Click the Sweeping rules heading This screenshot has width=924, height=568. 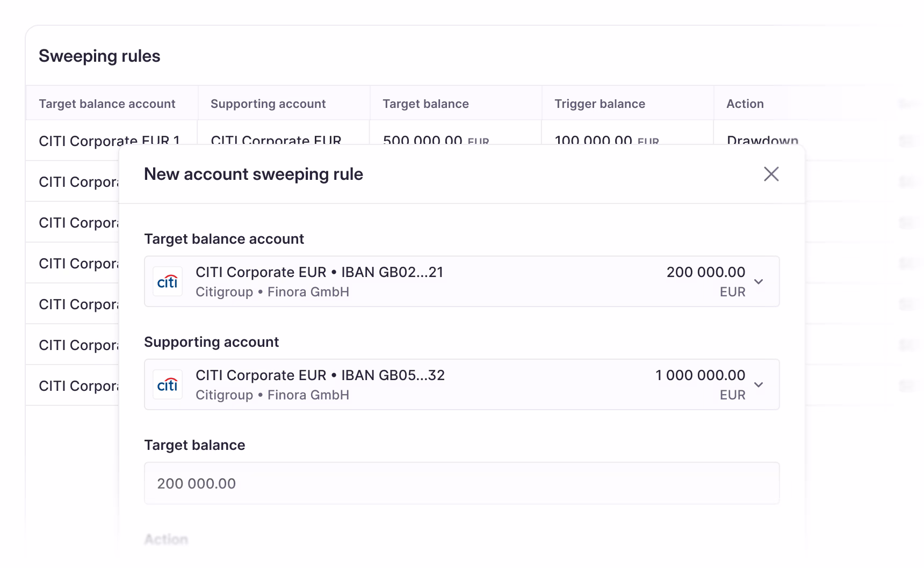[x=99, y=56]
